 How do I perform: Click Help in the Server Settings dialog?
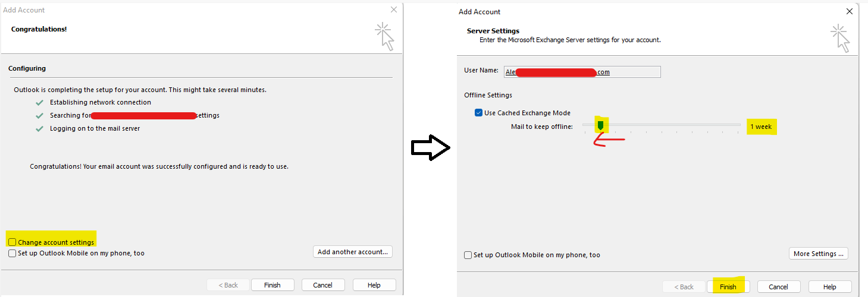point(830,287)
